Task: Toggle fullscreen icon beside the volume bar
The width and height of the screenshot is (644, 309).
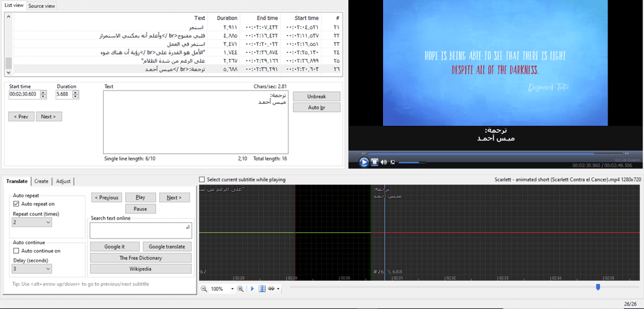Action: [392, 162]
